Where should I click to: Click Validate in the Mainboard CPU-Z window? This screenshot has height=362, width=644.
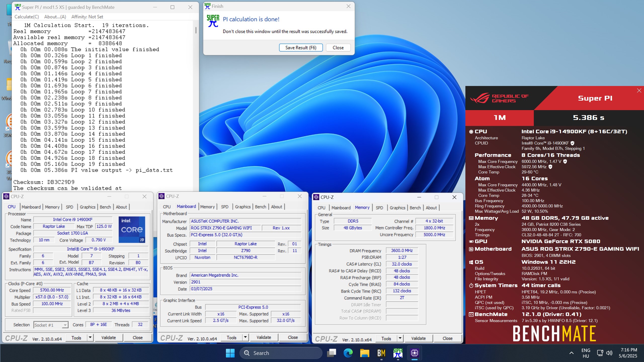click(x=264, y=337)
